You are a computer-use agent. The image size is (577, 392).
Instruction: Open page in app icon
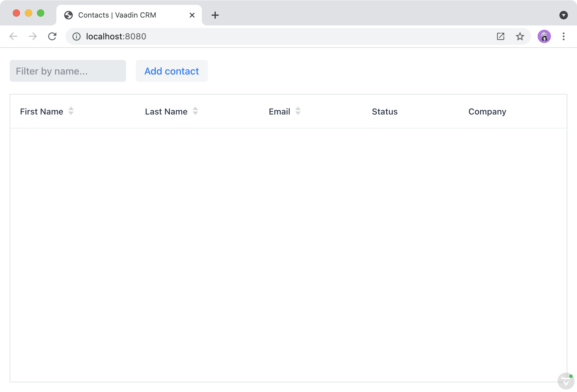click(x=501, y=36)
